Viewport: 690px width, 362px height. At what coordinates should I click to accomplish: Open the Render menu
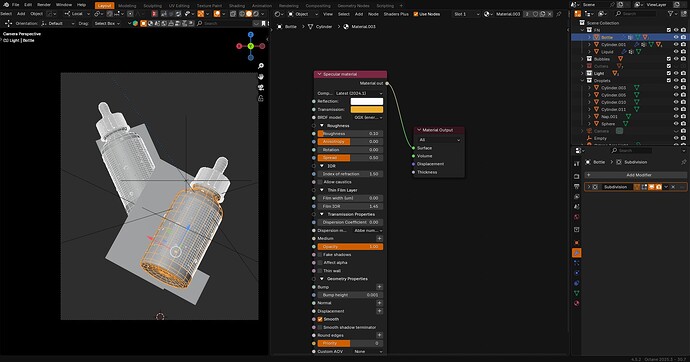click(x=44, y=4)
